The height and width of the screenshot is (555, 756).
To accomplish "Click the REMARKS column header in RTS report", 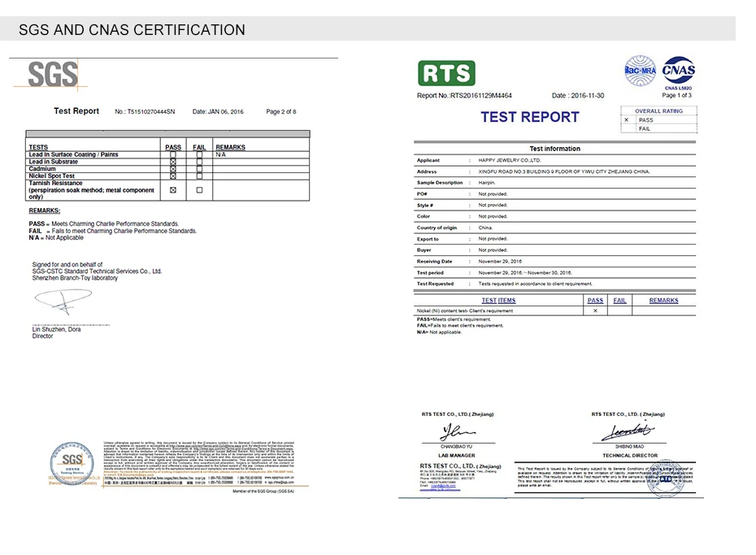I will [x=663, y=300].
